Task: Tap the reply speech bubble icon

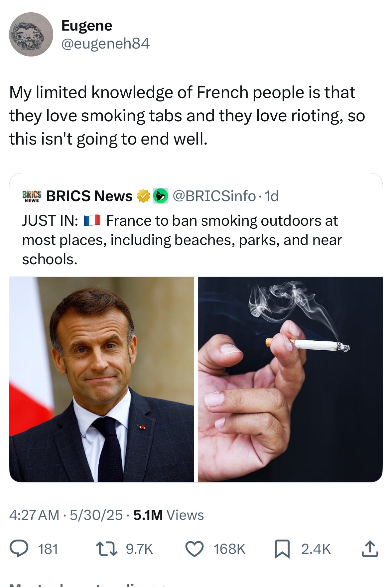Action: [x=19, y=548]
